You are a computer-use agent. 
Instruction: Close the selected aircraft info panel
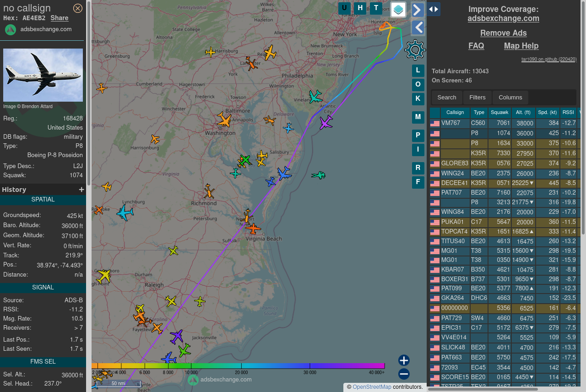78,8
